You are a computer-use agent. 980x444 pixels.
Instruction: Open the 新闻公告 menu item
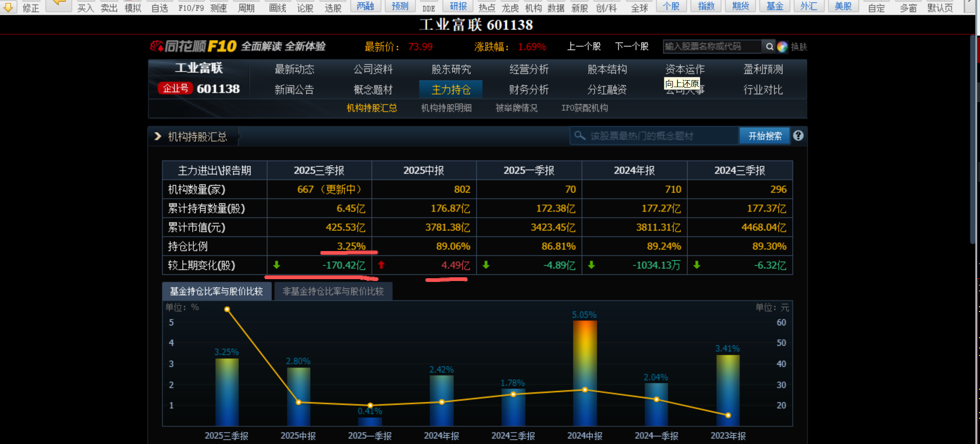click(x=294, y=89)
